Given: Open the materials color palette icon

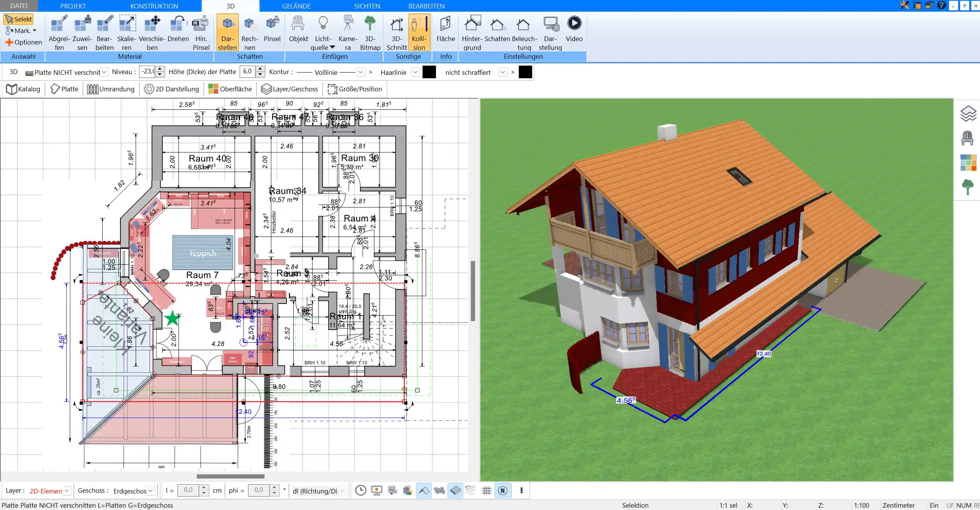Looking at the screenshot, I should (968, 163).
